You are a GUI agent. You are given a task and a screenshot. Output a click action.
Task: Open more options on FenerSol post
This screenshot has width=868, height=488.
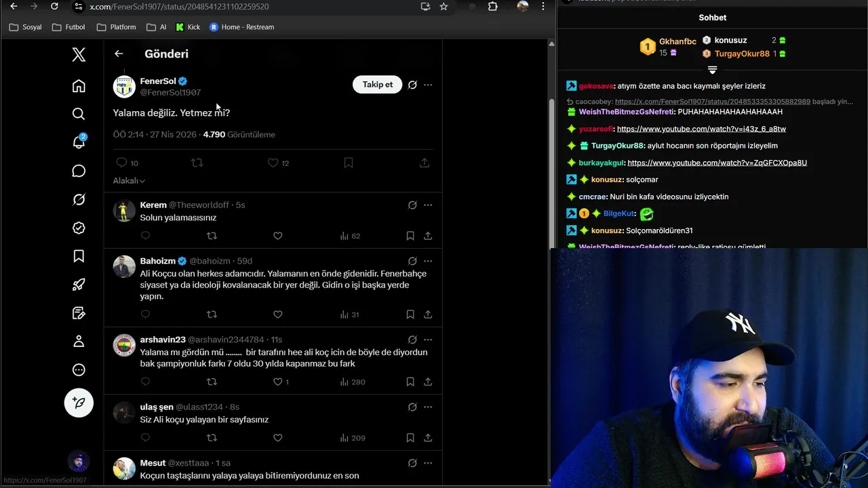tap(428, 85)
